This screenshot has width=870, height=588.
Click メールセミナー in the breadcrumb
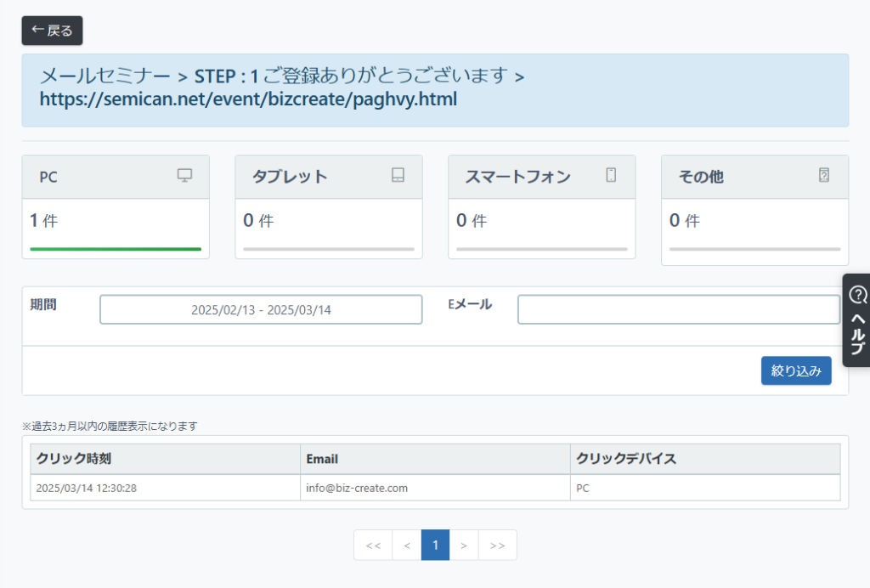click(105, 76)
